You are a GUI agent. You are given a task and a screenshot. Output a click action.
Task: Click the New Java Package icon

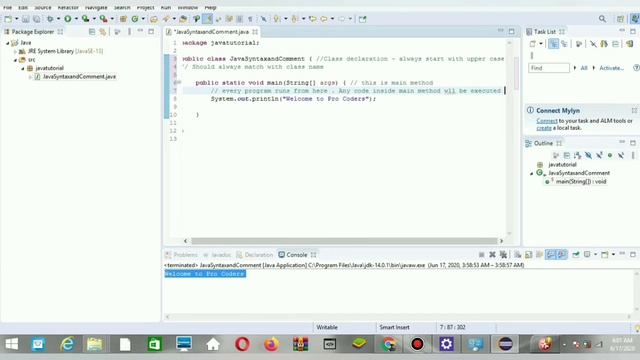tap(123, 19)
